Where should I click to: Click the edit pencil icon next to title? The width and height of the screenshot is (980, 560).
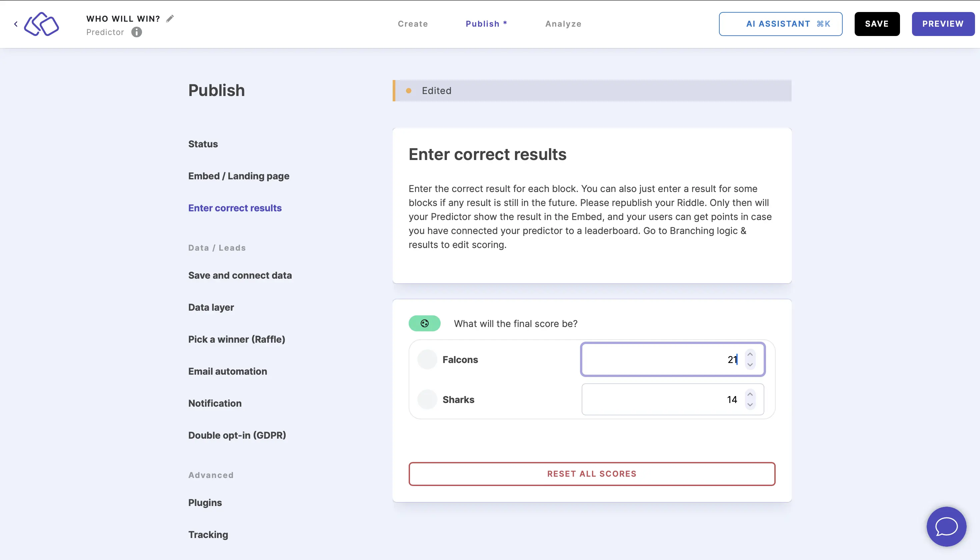pos(170,18)
